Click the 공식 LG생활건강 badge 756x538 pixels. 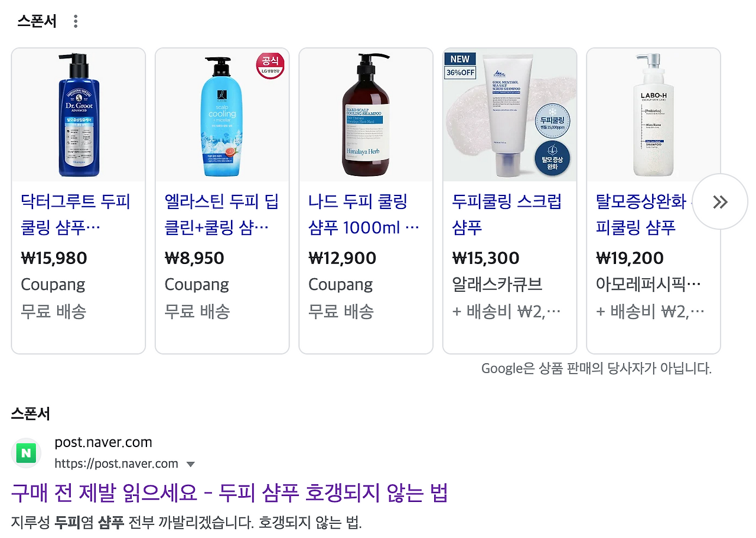(x=270, y=66)
